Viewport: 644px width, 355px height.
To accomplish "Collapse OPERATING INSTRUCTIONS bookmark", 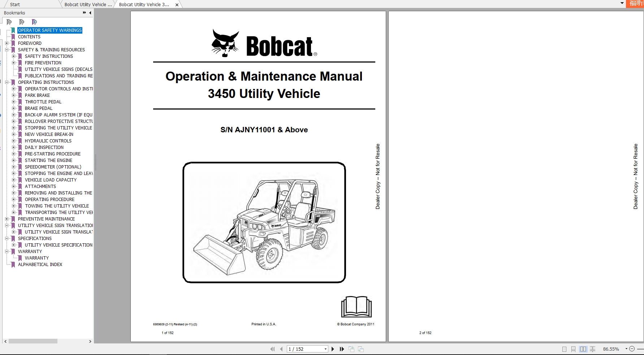I will [x=7, y=82].
